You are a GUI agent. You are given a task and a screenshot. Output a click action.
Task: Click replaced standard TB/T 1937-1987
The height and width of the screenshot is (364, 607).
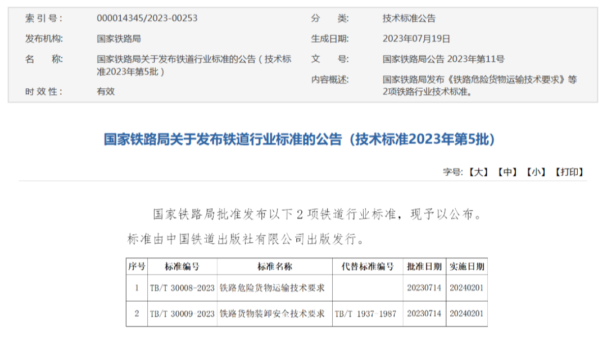pos(366,313)
